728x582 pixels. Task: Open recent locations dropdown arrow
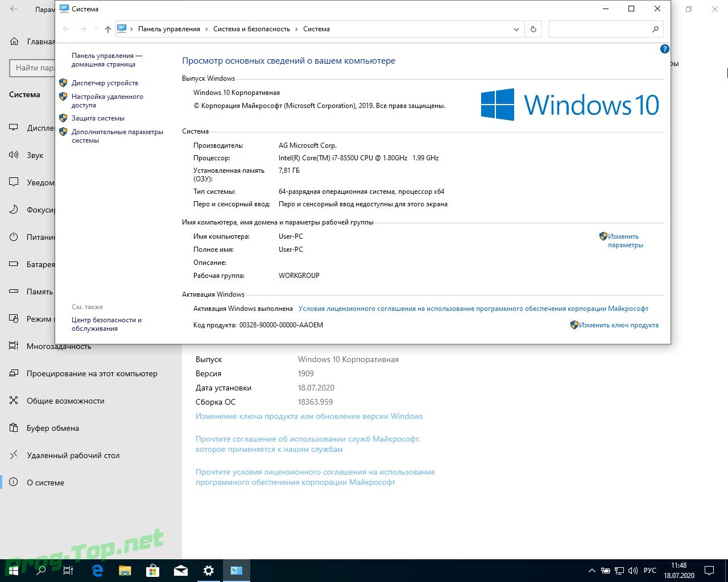(96, 29)
